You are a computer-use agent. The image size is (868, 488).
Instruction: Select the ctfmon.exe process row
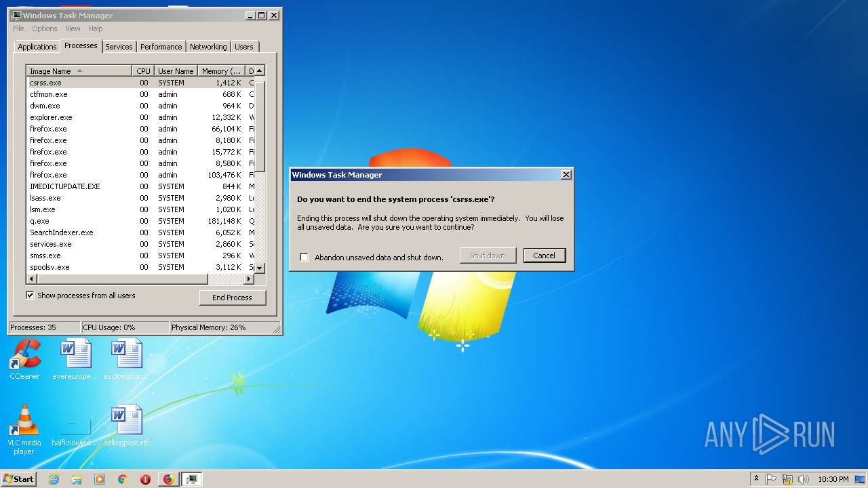pyautogui.click(x=140, y=94)
